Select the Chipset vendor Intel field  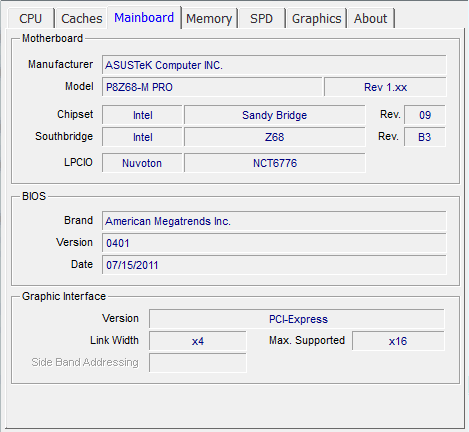coord(142,115)
